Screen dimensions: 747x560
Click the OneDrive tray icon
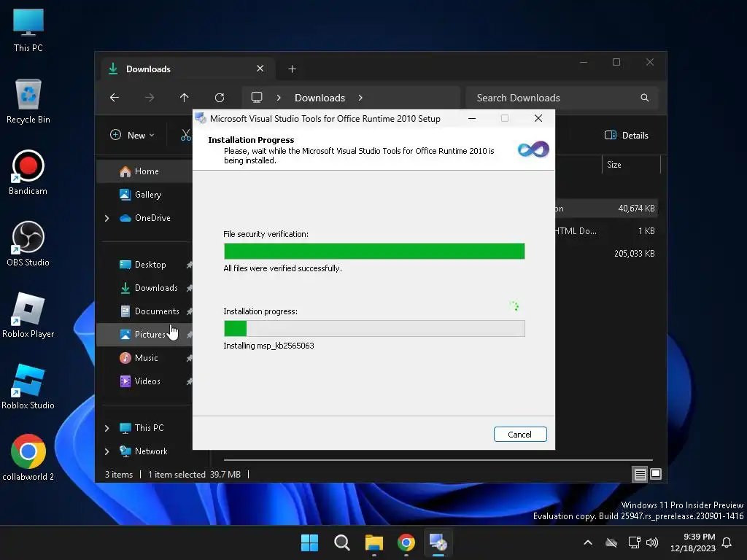pyautogui.click(x=611, y=542)
